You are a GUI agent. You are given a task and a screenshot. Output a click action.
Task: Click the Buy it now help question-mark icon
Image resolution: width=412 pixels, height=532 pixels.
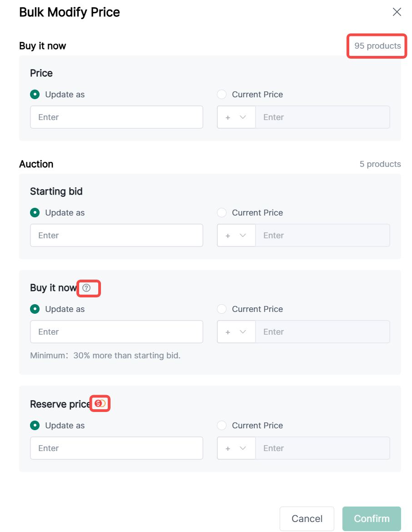pyautogui.click(x=86, y=288)
